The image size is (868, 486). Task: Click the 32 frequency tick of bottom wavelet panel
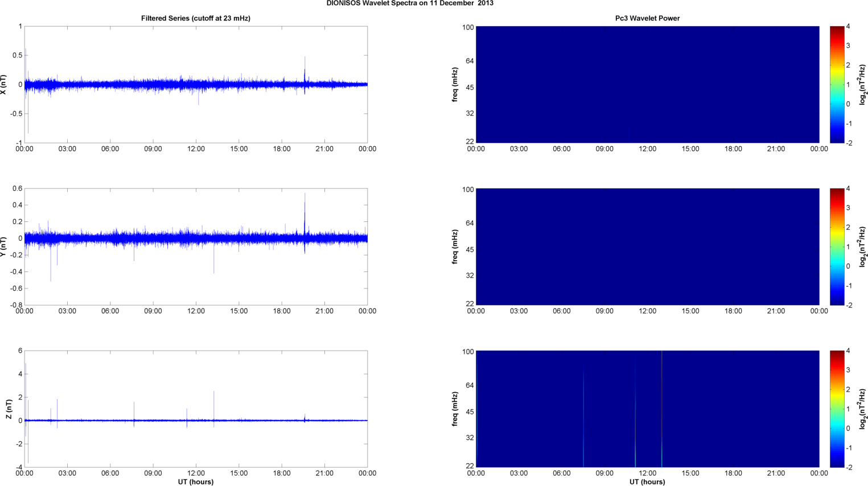coord(470,438)
